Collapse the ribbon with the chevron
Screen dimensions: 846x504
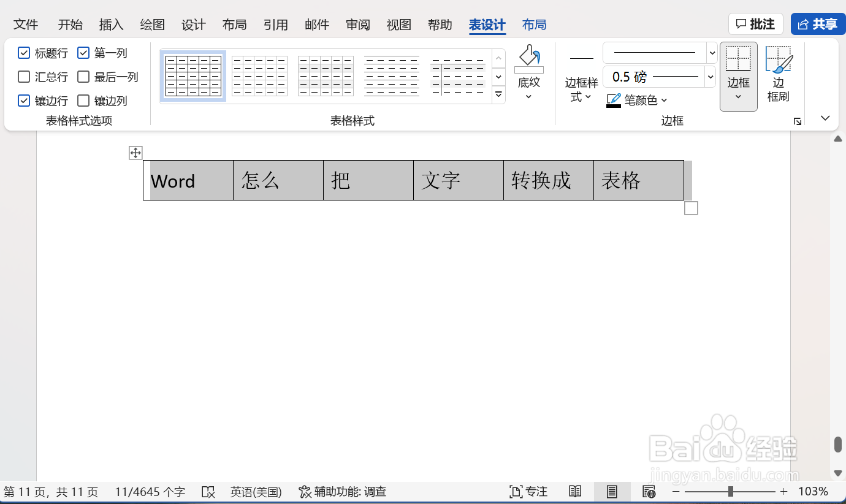coord(825,118)
